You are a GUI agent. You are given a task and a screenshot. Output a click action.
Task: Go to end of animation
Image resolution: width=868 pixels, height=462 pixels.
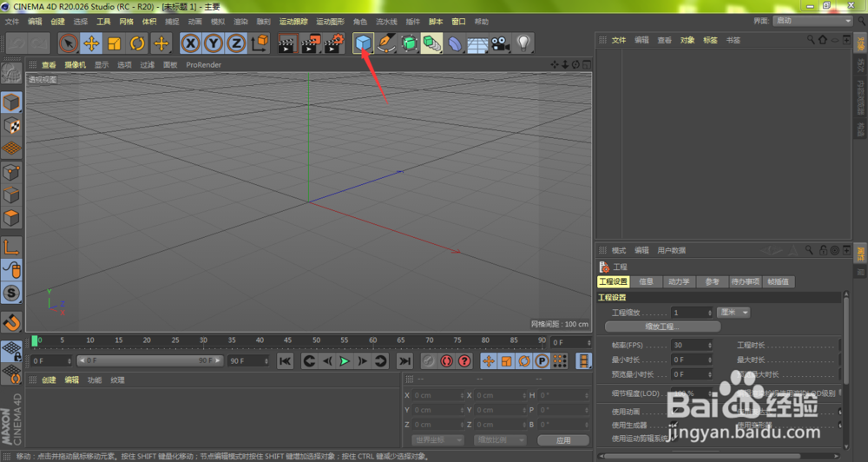[405, 361]
